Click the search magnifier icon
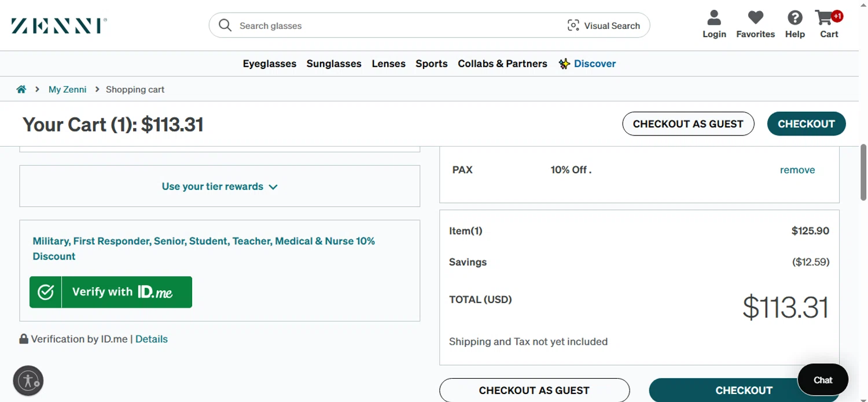 (225, 25)
